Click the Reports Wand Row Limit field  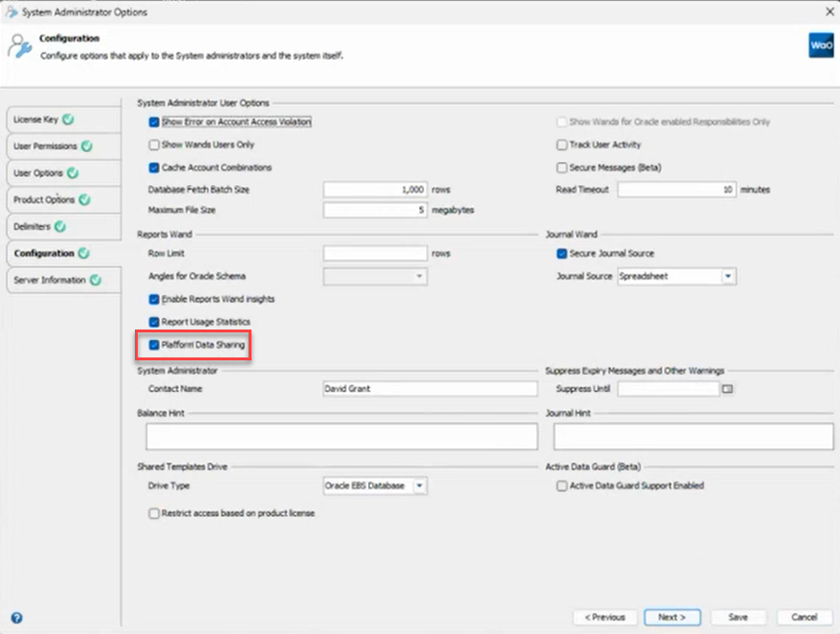[x=375, y=253]
